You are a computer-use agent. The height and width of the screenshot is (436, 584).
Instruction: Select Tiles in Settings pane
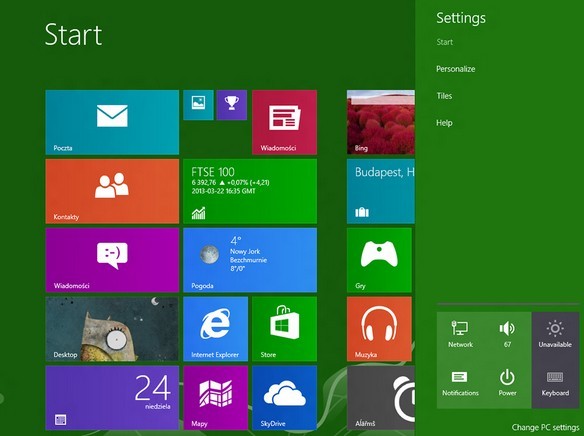[x=444, y=96]
